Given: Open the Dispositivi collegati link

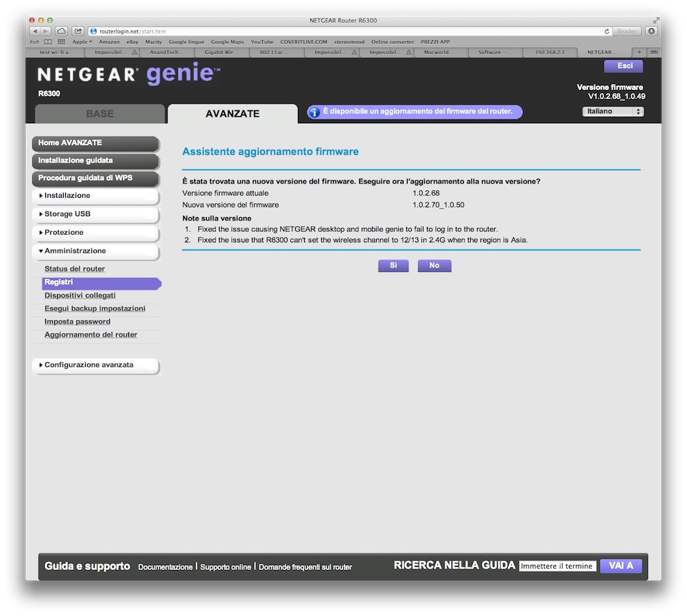Looking at the screenshot, I should 80,295.
